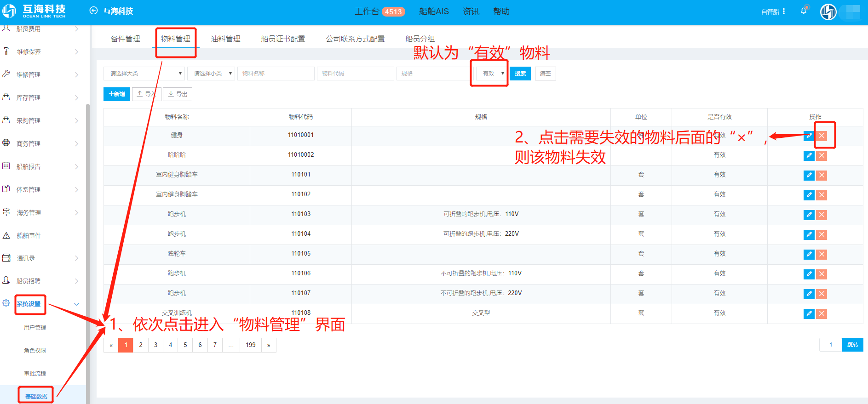
Task: Edit the 跑步机 110104 row
Action: pyautogui.click(x=809, y=234)
